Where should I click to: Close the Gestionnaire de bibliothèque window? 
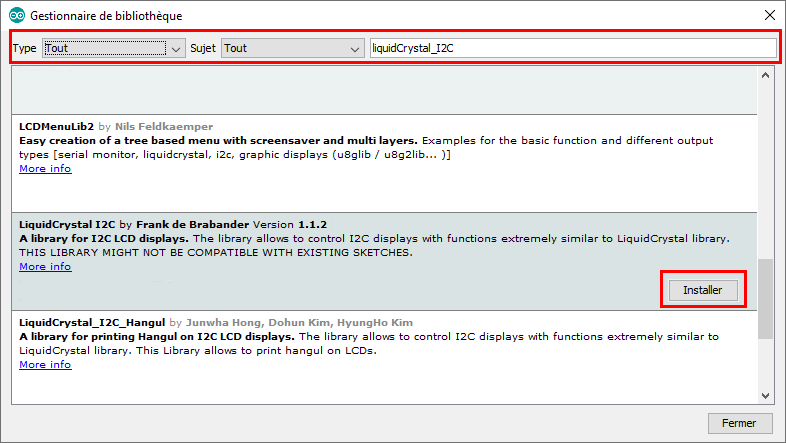click(x=770, y=16)
